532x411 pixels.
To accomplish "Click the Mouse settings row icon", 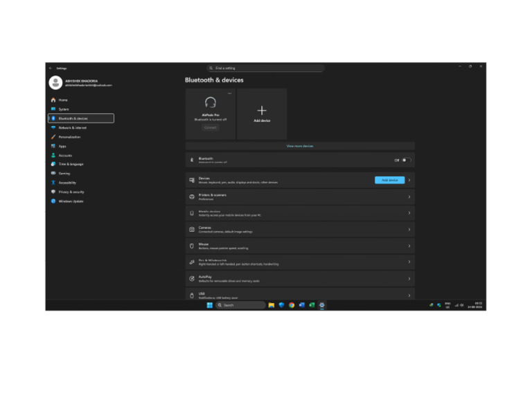I will coord(192,246).
